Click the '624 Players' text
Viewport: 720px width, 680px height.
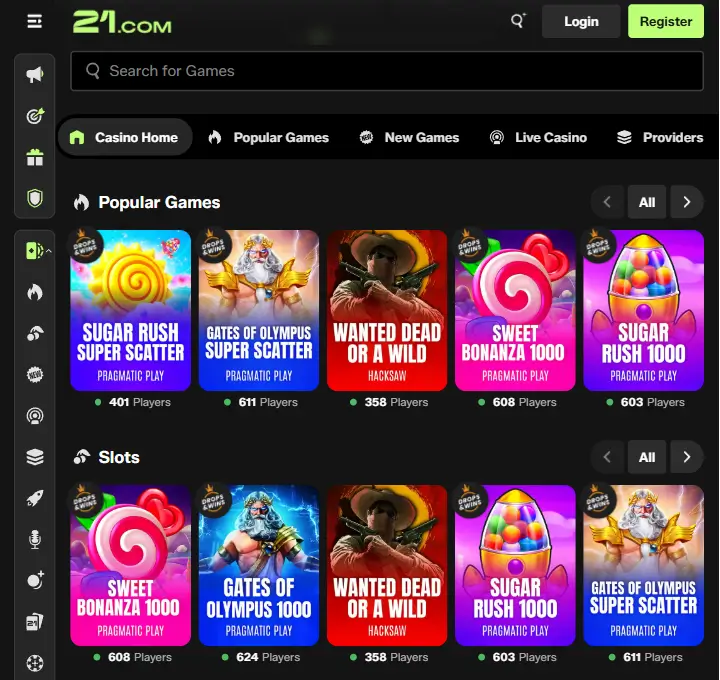pyautogui.click(x=268, y=657)
